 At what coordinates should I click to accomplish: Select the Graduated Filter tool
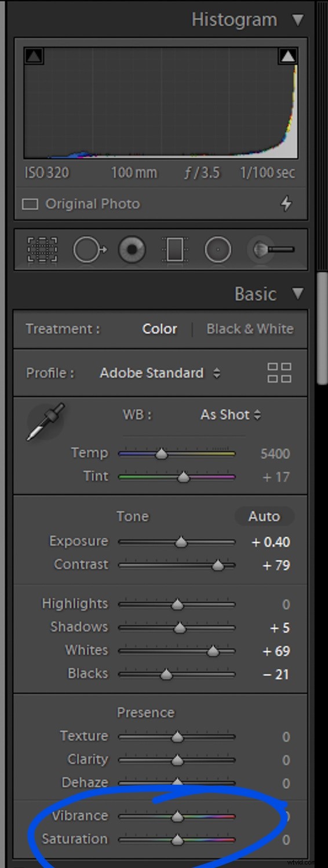click(x=174, y=250)
